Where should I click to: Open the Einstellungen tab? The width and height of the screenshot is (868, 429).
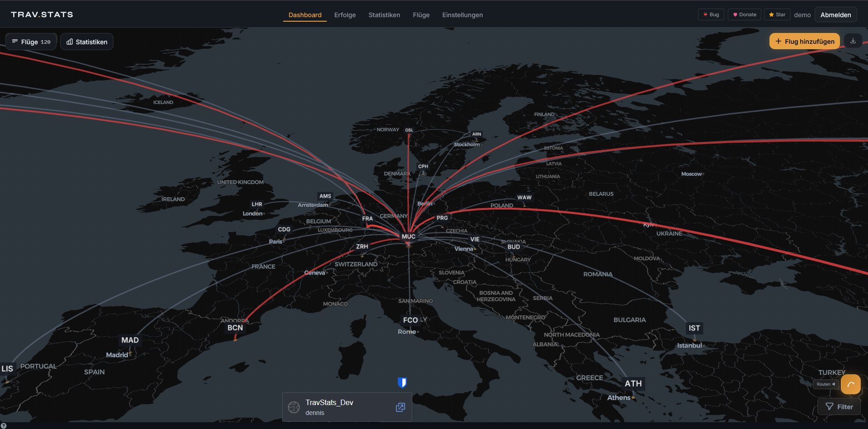pyautogui.click(x=462, y=15)
